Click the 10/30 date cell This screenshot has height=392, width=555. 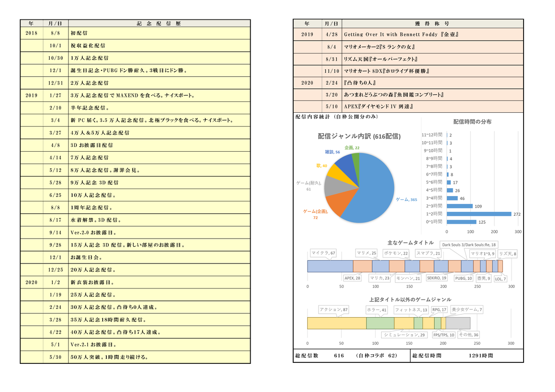coord(55,58)
